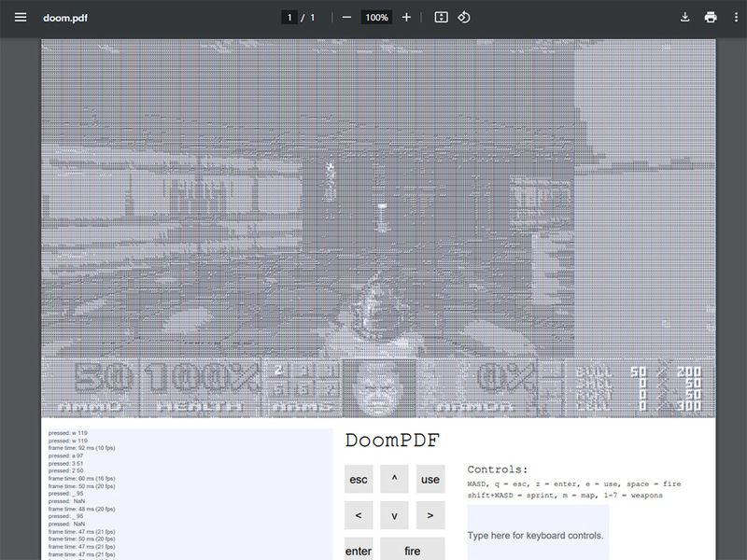The image size is (747, 560).
Task: Click the up arrow movement button
Action: (x=394, y=479)
